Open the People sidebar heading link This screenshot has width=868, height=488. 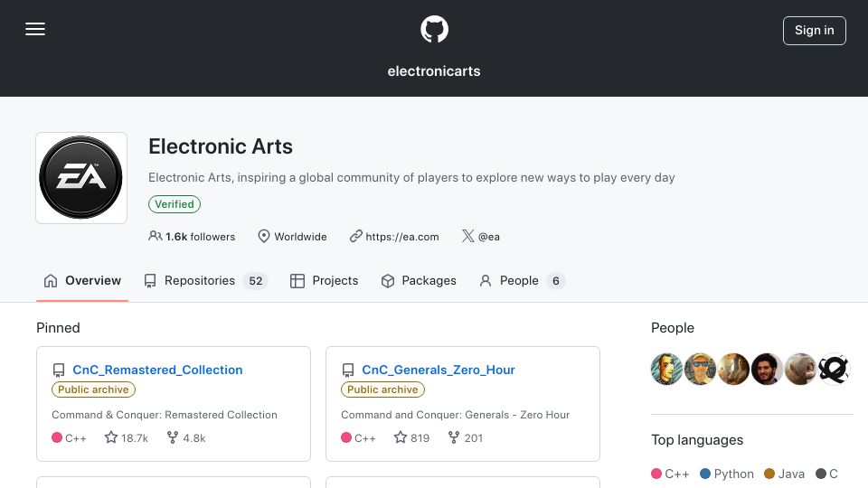pos(673,328)
